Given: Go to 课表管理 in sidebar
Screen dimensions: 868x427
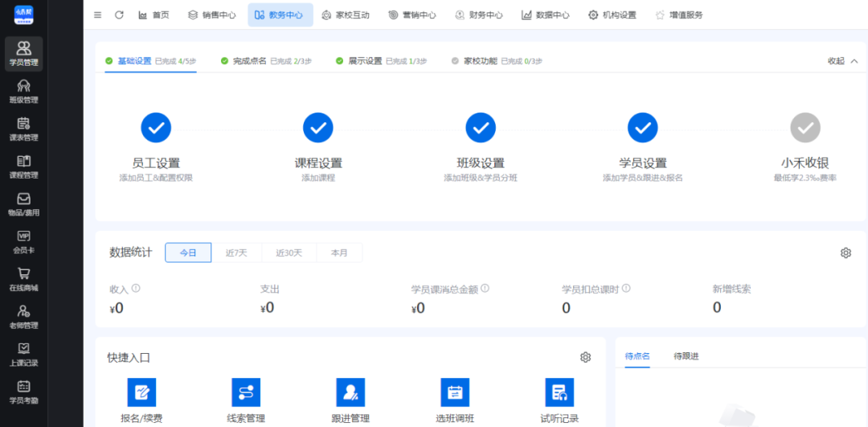Looking at the screenshot, I should 23,129.
